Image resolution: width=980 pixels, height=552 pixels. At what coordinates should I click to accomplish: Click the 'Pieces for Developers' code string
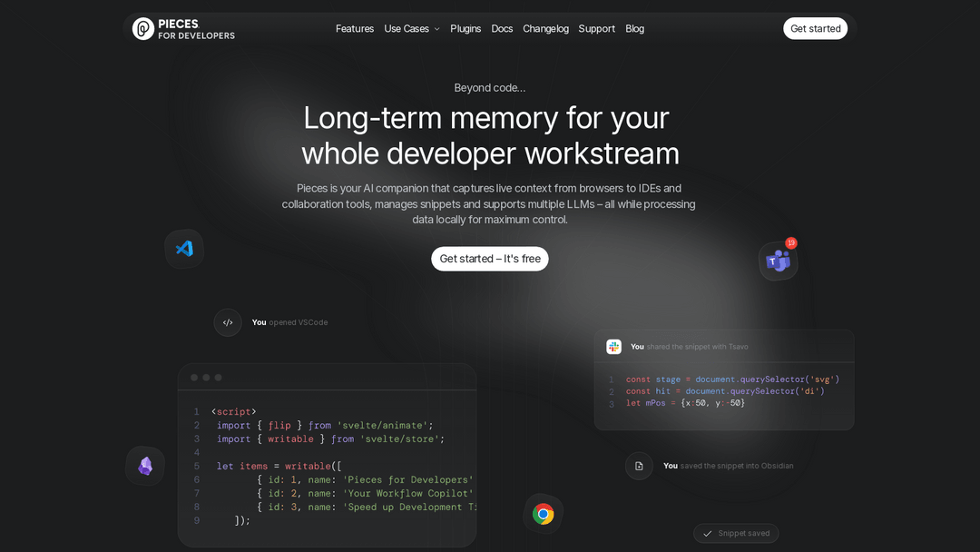coord(408,480)
